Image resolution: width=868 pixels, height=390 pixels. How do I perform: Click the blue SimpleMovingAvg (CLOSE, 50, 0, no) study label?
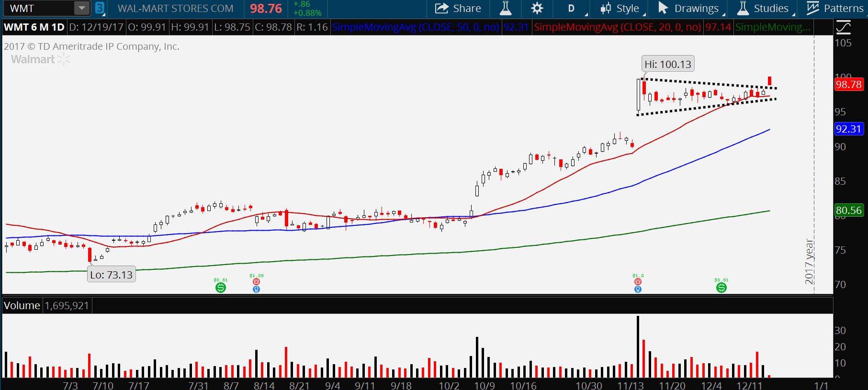[x=416, y=27]
